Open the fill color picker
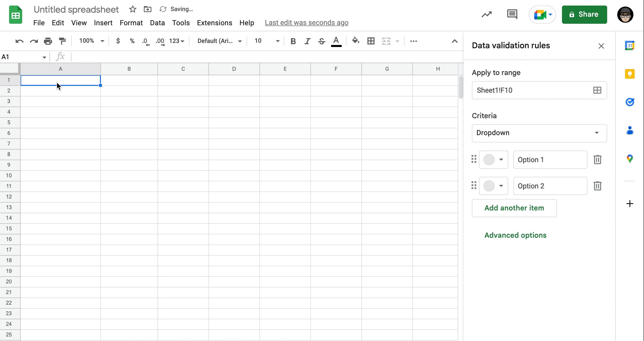644x341 pixels. point(355,41)
